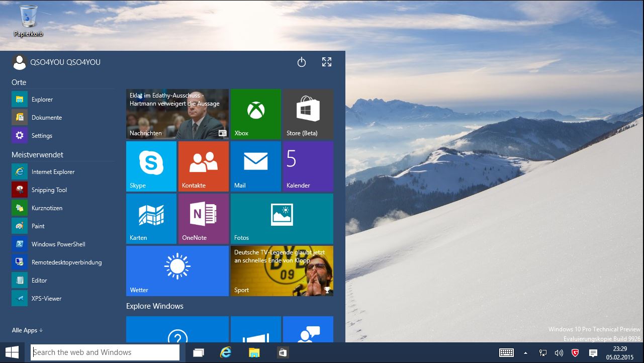
Task: Open the Store from the taskbar
Action: pyautogui.click(x=283, y=353)
